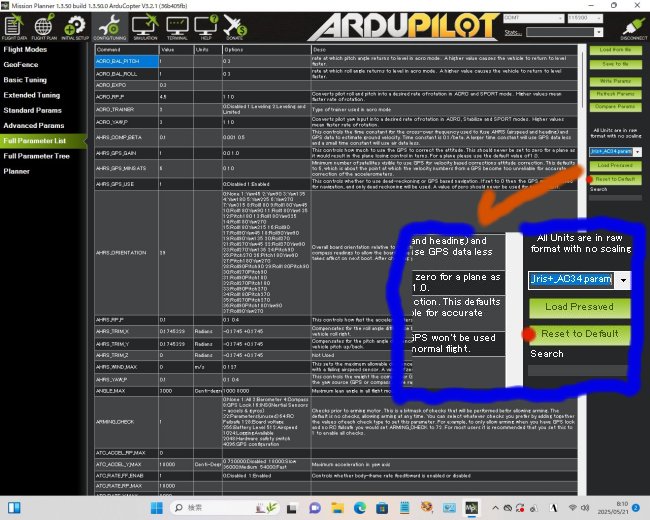Click the ANGLE_MAX value cell

[176, 391]
